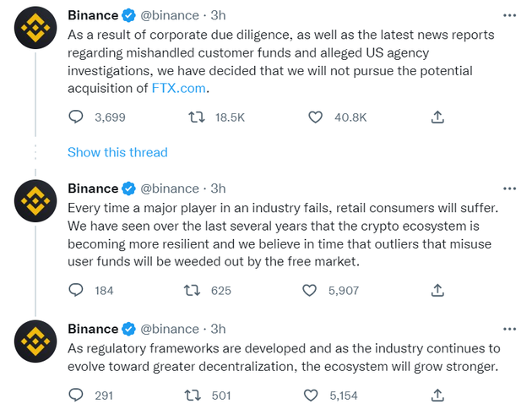Like the tweet with 40.8K likes
Image resolution: width=532 pixels, height=415 pixels.
[x=315, y=117]
